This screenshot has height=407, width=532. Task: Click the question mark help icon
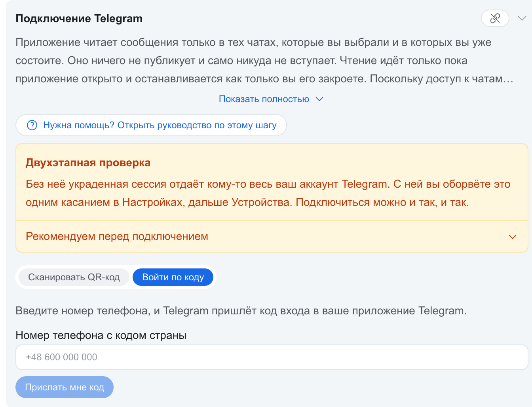pos(32,125)
